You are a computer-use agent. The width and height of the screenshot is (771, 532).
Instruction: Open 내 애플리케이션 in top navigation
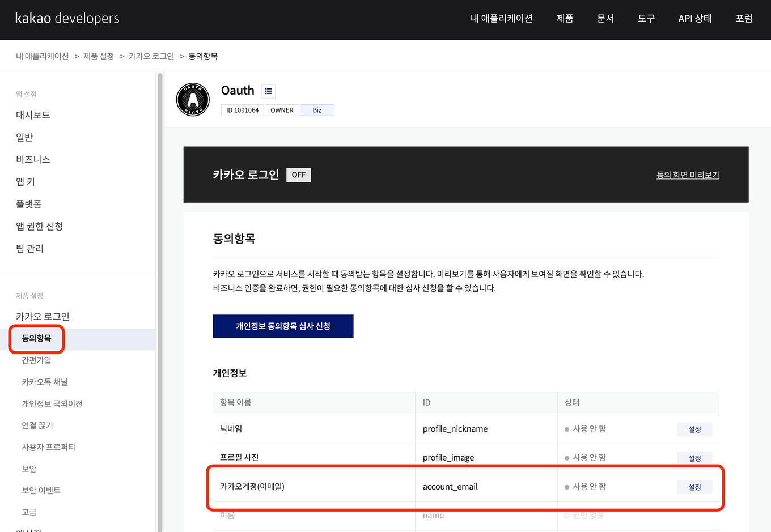tap(501, 18)
